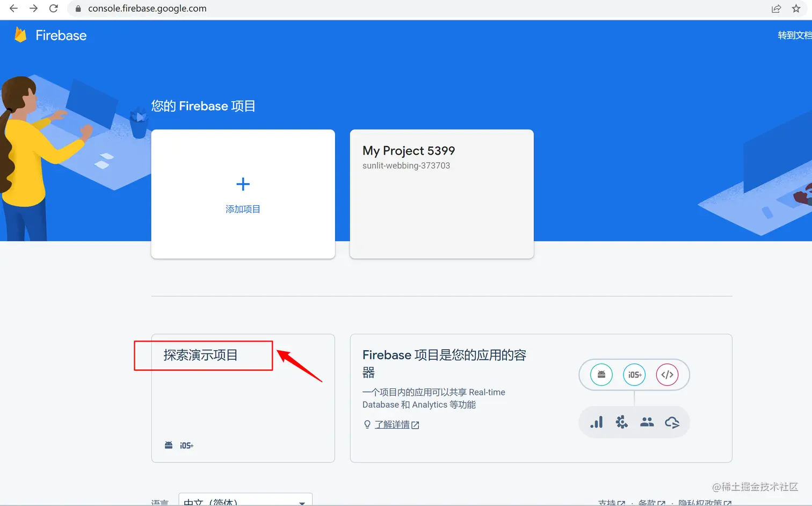812x506 pixels.
Task: Click the cloud sync icon
Action: [672, 422]
